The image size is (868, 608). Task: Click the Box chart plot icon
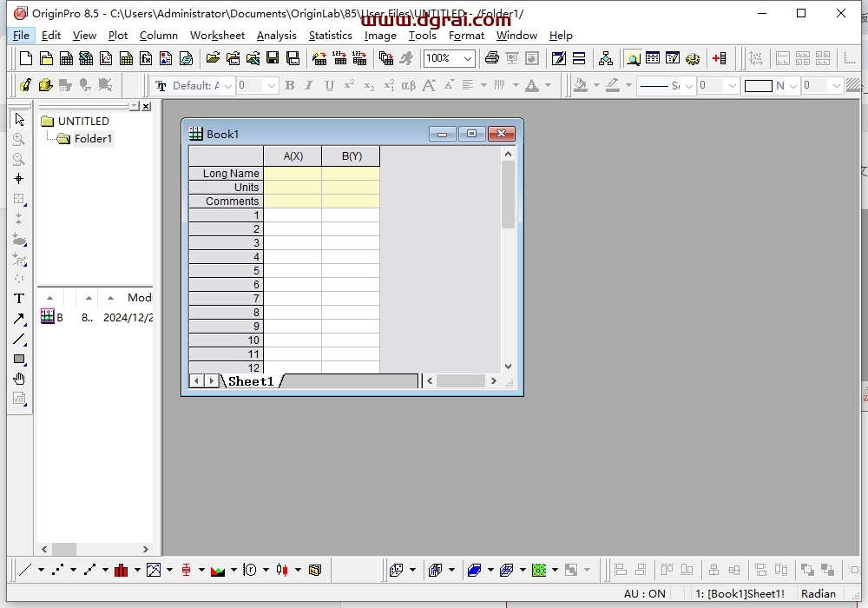[186, 570]
